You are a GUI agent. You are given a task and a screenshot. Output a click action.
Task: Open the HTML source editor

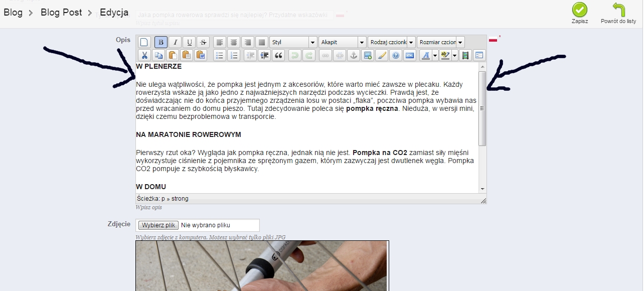[410, 55]
